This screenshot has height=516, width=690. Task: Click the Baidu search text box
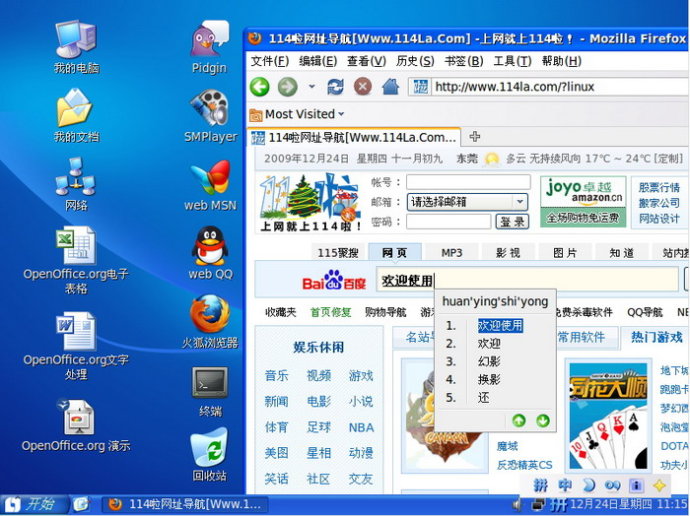[527, 280]
